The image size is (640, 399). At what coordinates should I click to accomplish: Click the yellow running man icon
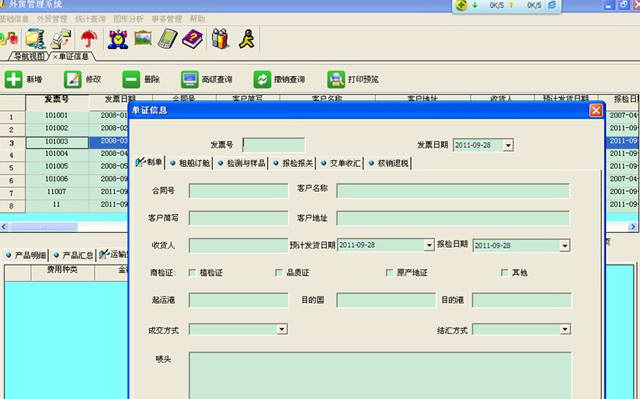pyautogui.click(x=247, y=39)
